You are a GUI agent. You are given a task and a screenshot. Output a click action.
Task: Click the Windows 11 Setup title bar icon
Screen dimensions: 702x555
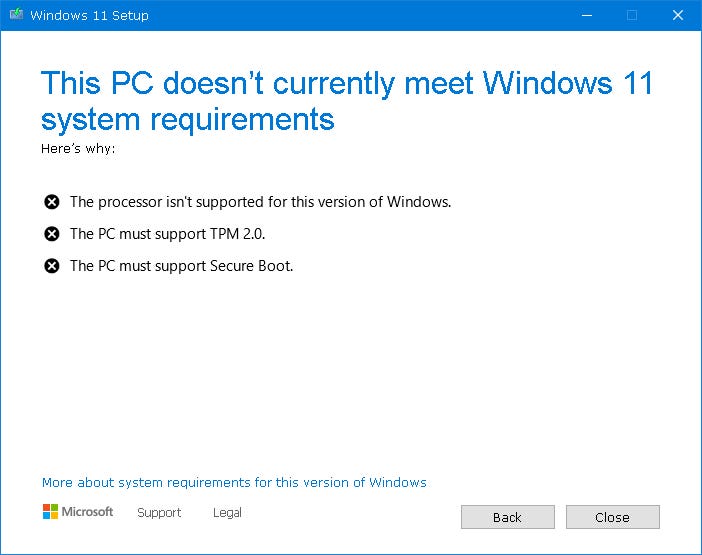coord(14,15)
